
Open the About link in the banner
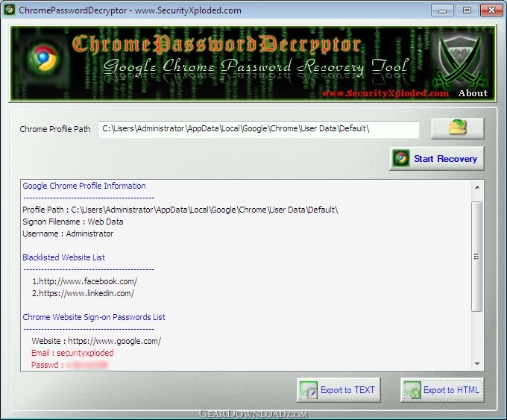[x=473, y=93]
